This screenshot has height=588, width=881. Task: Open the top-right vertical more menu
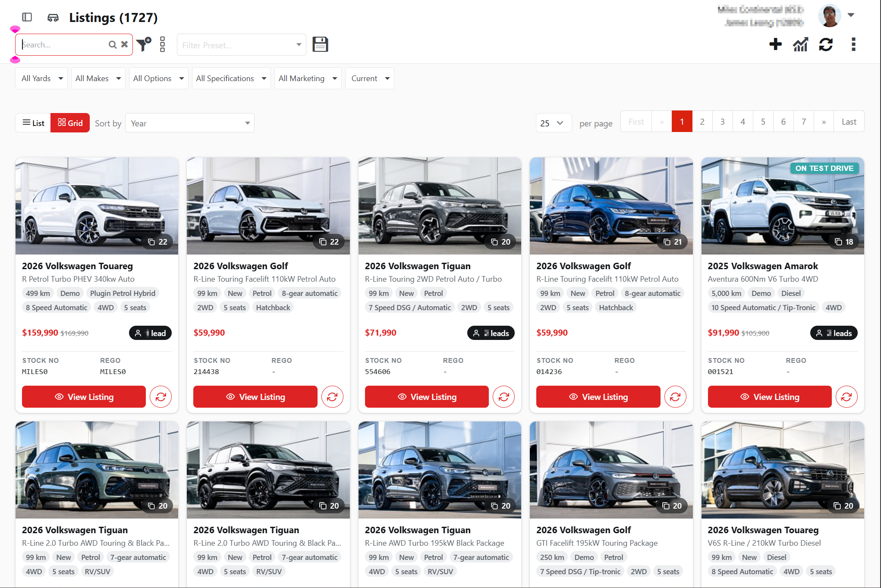click(x=853, y=44)
